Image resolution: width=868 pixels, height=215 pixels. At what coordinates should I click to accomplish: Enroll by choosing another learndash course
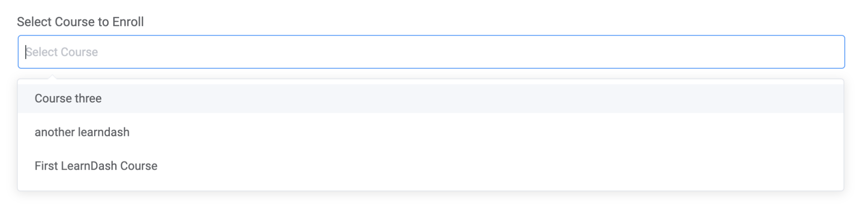(82, 132)
